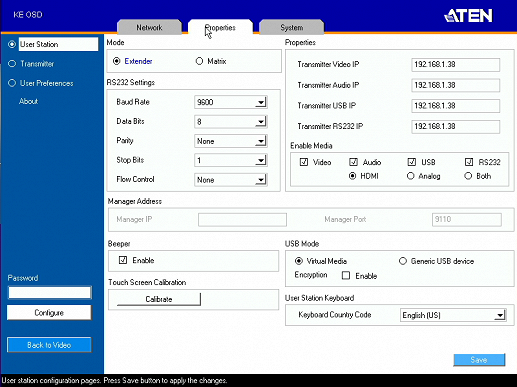The width and height of the screenshot is (517, 387).
Task: Choose Analog audio option
Action: pyautogui.click(x=410, y=176)
